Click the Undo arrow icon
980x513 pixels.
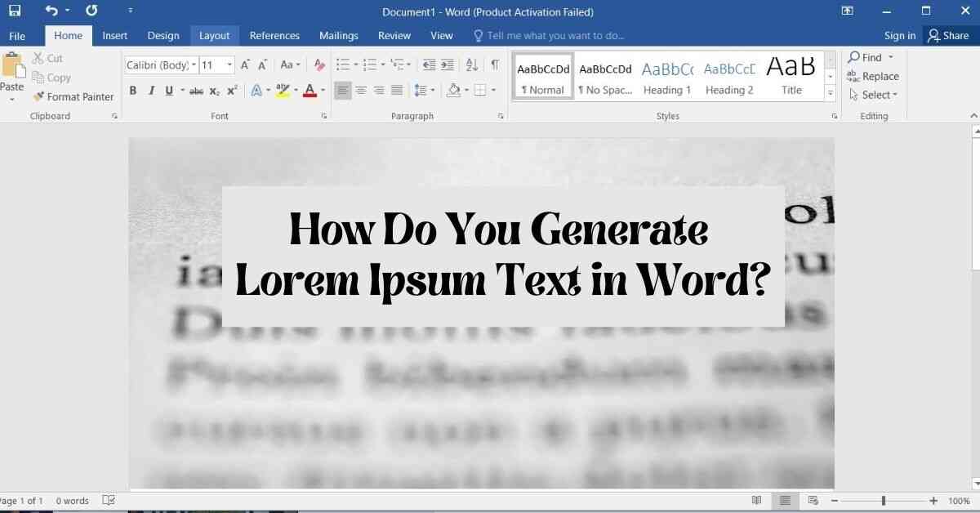[x=51, y=11]
